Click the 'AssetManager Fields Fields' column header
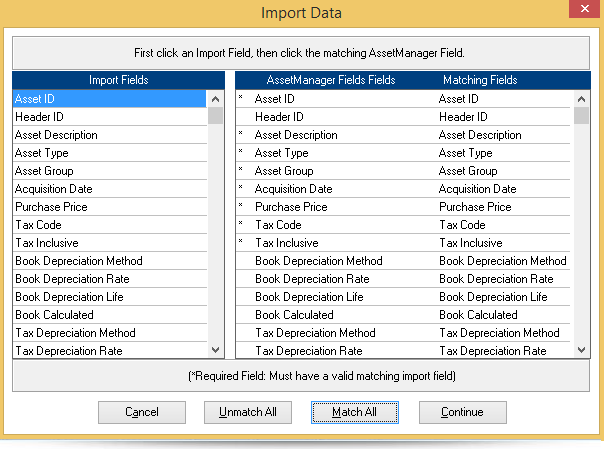 (331, 80)
